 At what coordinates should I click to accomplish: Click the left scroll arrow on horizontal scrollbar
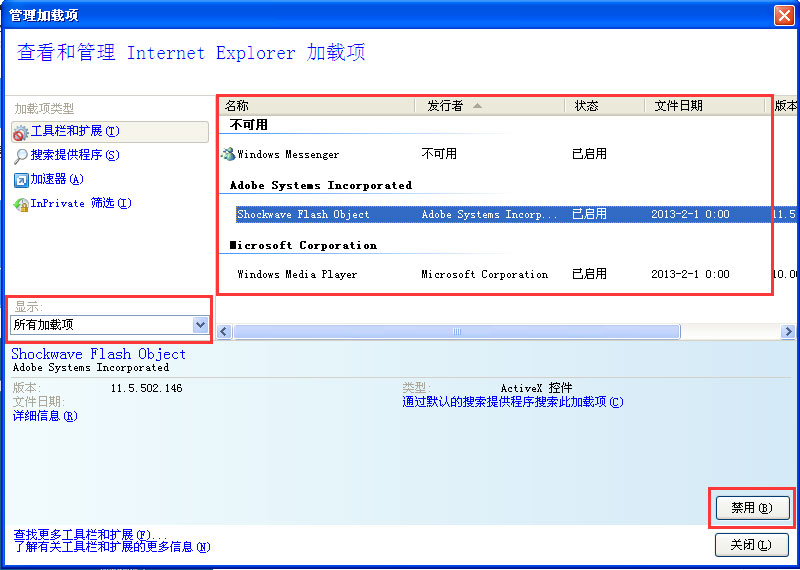pos(224,332)
